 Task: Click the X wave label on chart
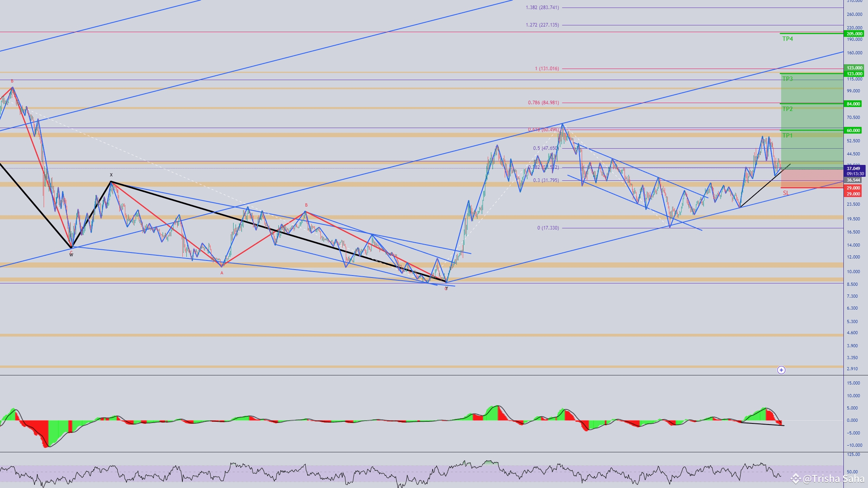111,175
